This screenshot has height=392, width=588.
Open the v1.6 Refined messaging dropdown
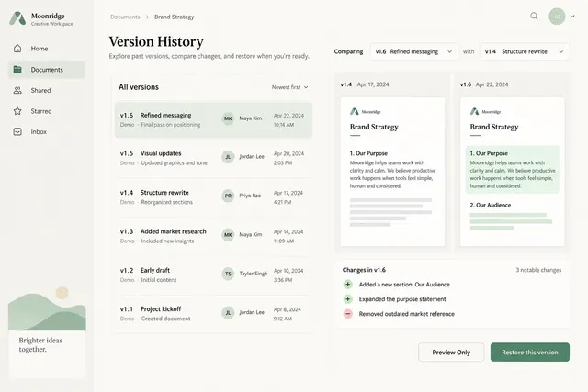pyautogui.click(x=413, y=51)
